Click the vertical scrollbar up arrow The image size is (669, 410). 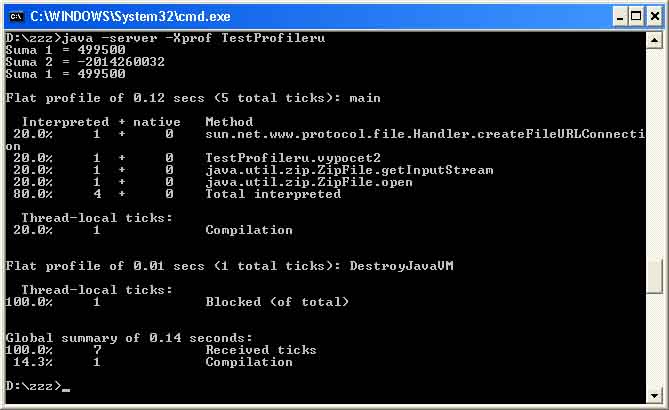point(654,40)
